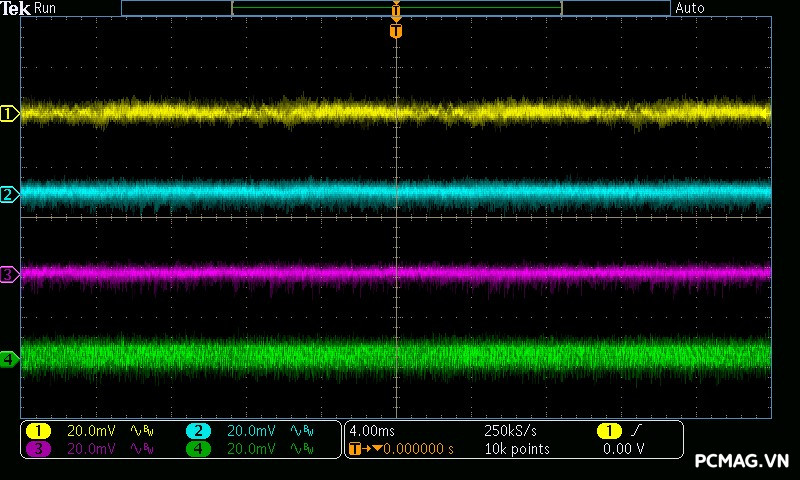The height and width of the screenshot is (480, 800).
Task: Toggle the Run acquisition status
Action: click(46, 8)
